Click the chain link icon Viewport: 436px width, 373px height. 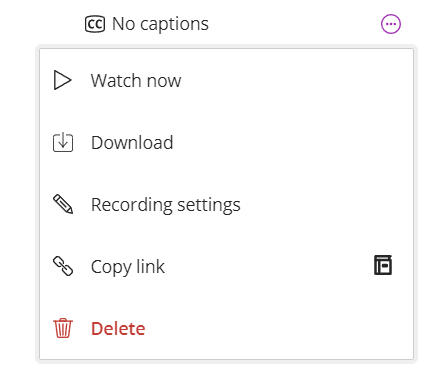pos(63,266)
